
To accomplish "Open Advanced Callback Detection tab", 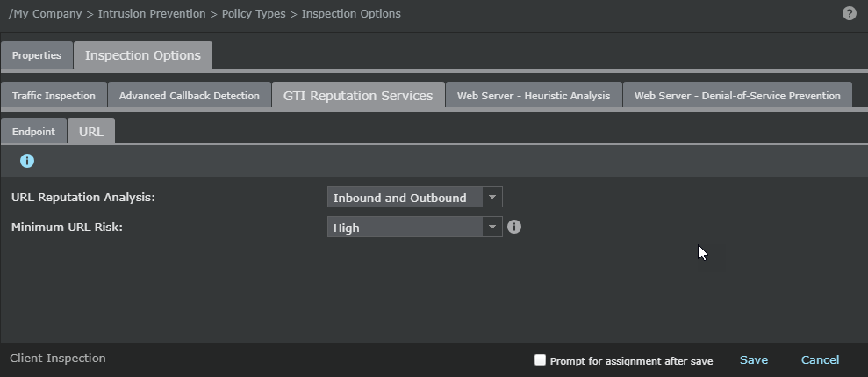I will [190, 96].
